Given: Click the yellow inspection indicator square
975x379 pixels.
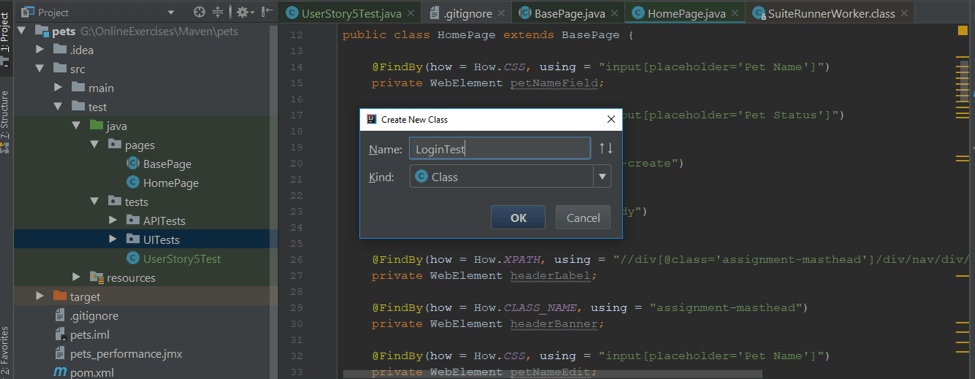Looking at the screenshot, I should [962, 30].
